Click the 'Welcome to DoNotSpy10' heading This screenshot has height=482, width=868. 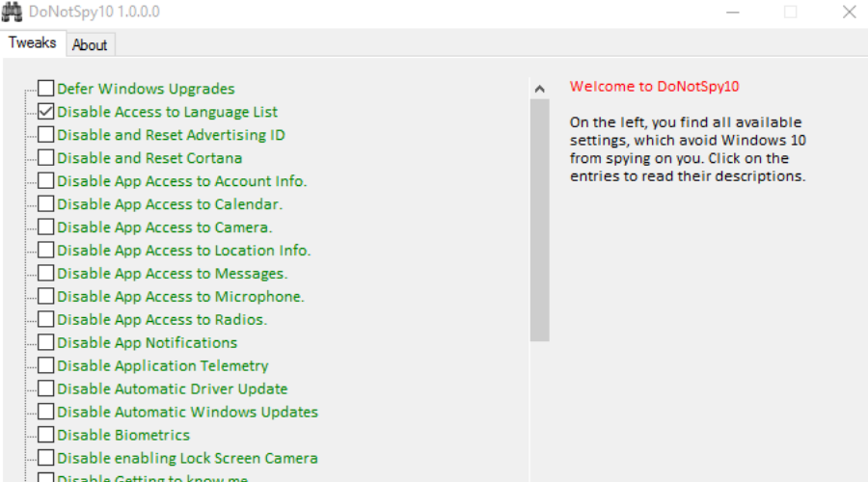(x=654, y=87)
